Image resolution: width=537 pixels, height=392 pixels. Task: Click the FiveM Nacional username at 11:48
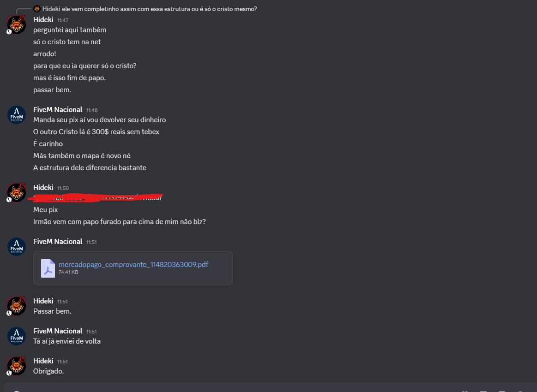pos(58,110)
